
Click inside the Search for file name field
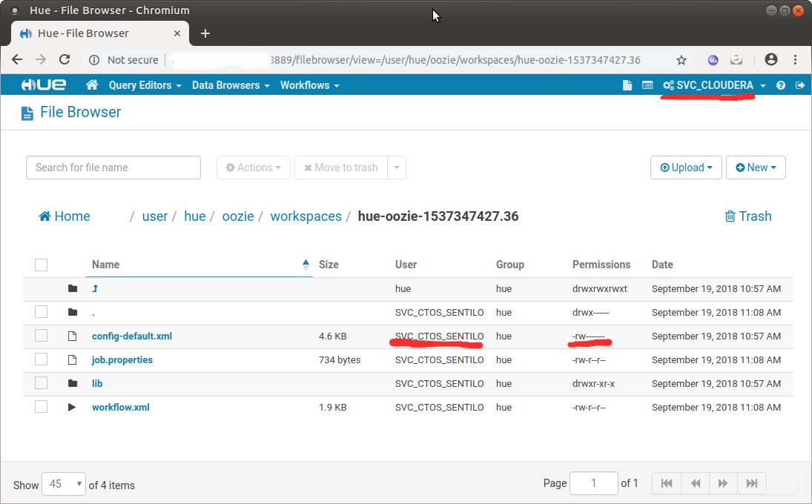click(x=113, y=168)
